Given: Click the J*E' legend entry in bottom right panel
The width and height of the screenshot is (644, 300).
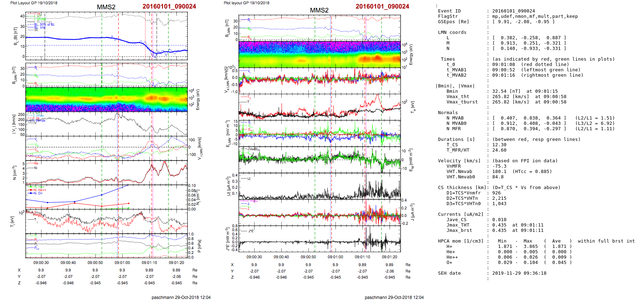Looking at the screenshot, I should 251,231.
